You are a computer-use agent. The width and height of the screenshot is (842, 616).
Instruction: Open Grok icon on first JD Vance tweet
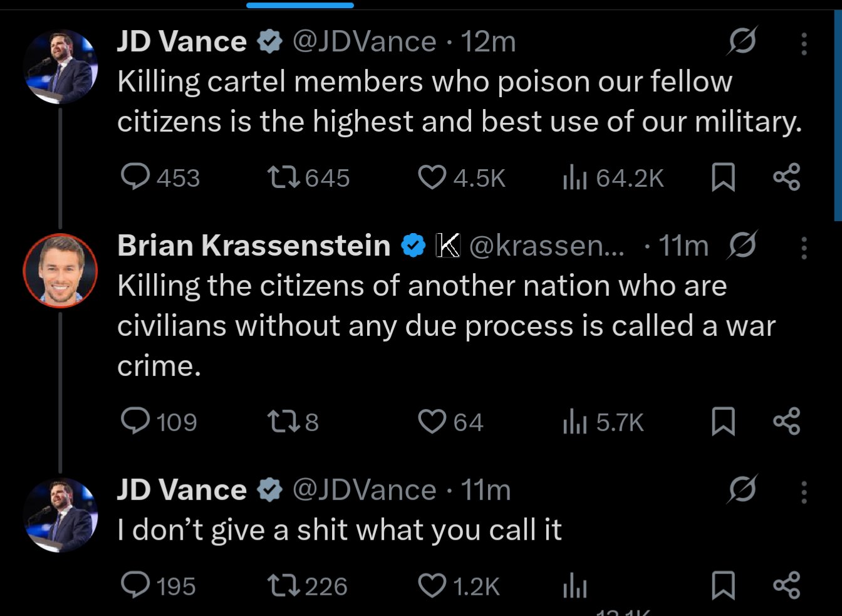coord(742,41)
